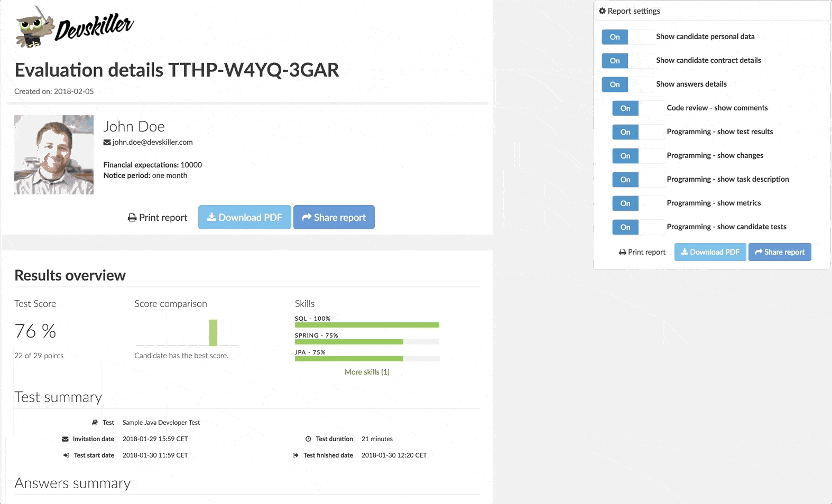Click Share report in settings panel
This screenshot has height=504, width=832.
(x=780, y=252)
